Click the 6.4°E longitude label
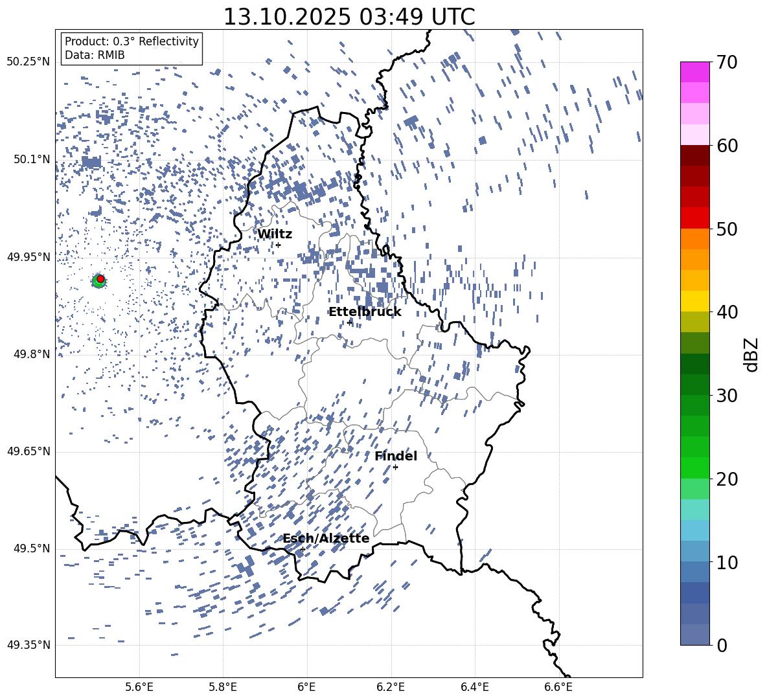 click(x=475, y=687)
